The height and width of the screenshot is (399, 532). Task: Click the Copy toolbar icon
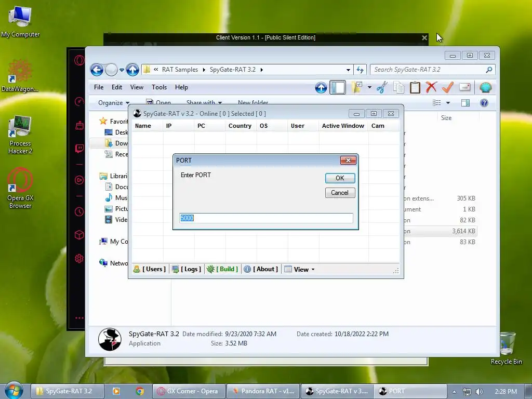[398, 87]
